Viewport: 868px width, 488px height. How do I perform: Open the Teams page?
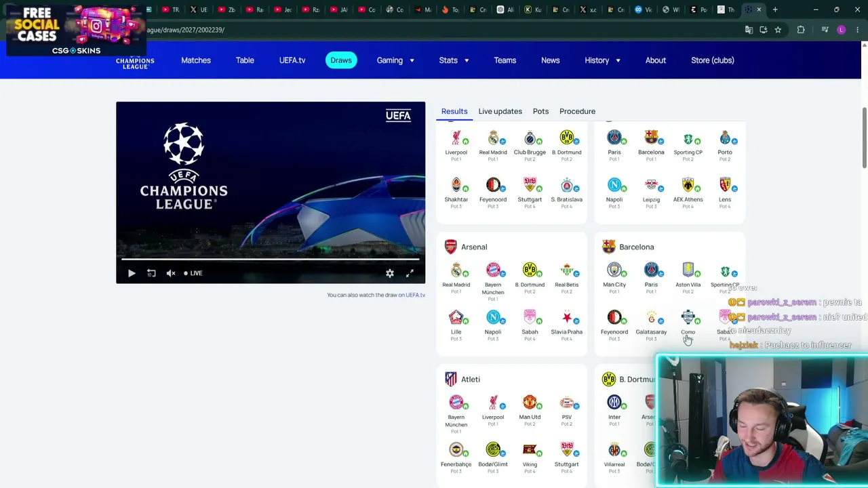[505, 60]
